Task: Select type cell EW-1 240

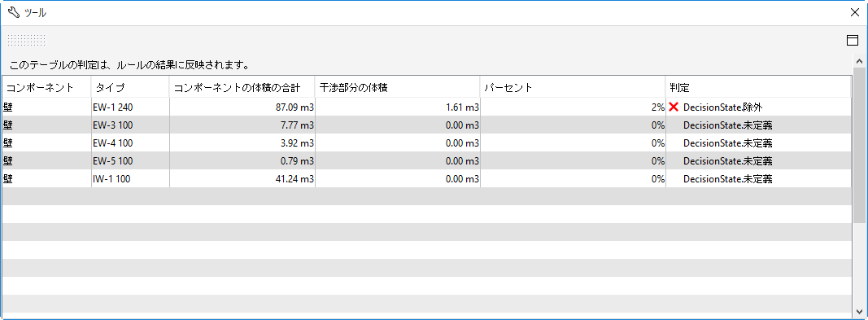Action: [130, 107]
